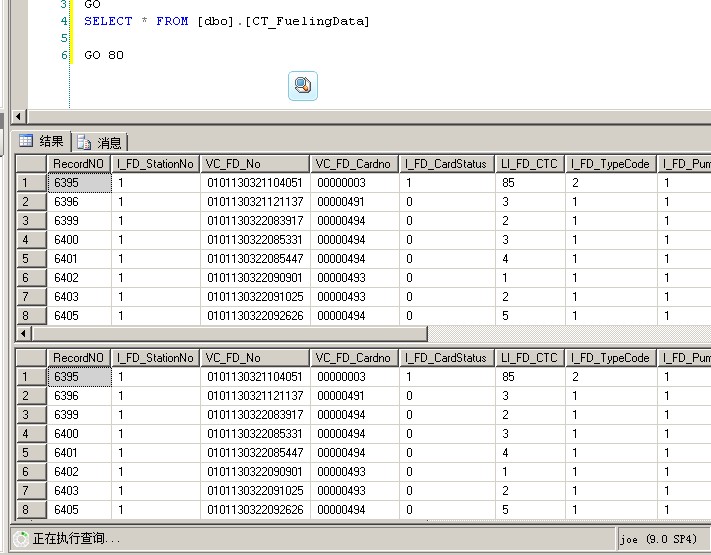This screenshot has height=555, width=711.
Task: Select I_FD_CardStatus header in the second grid
Action: 447,358
